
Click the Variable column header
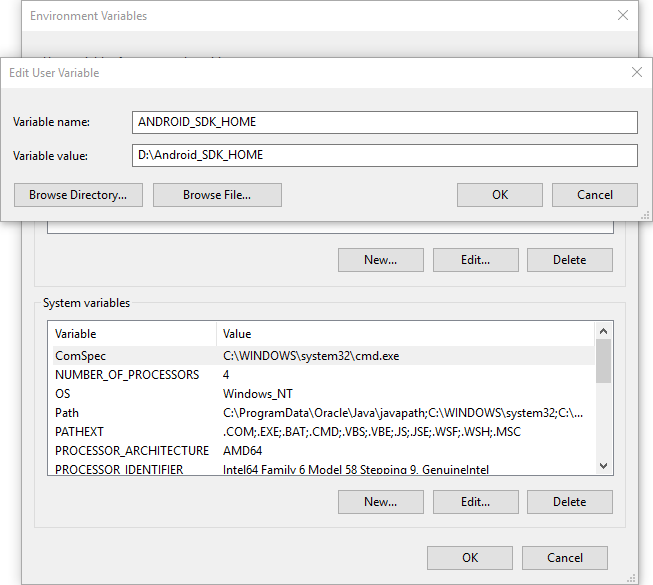point(135,334)
